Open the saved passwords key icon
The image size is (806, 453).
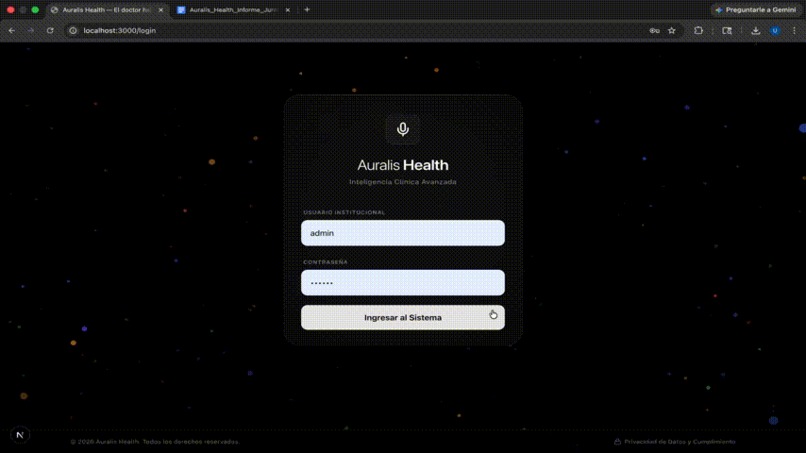pos(654,30)
